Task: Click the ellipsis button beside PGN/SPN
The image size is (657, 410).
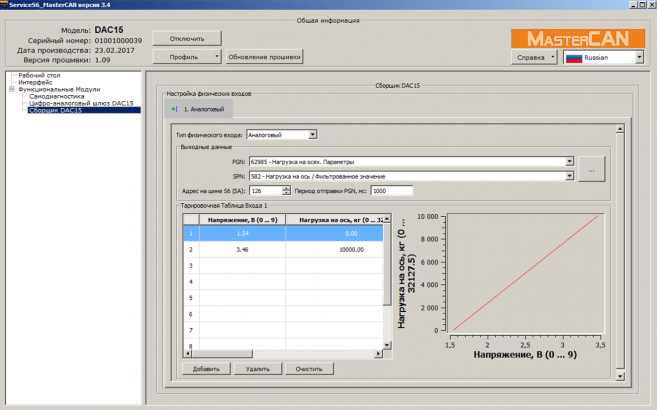Action: (591, 169)
